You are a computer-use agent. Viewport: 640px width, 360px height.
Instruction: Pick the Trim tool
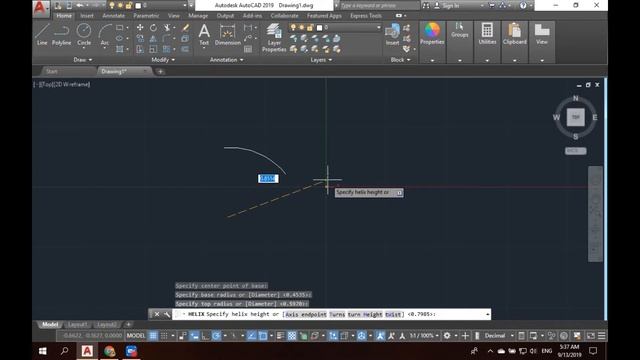point(167,28)
